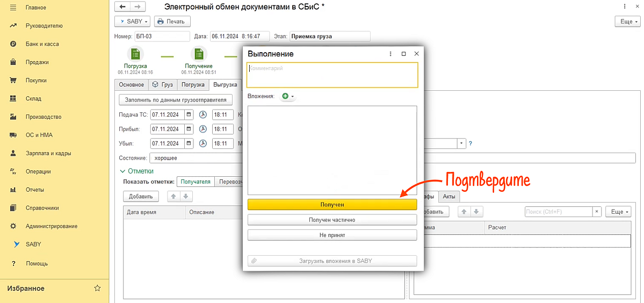This screenshot has height=303, width=644.
Task: Show Получателя marks toggle
Action: [196, 182]
